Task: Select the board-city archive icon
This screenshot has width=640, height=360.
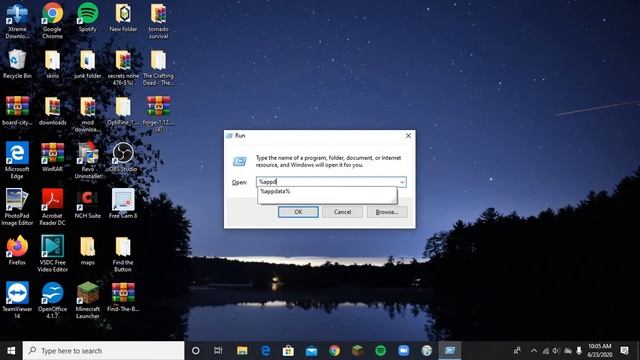Action: pyautogui.click(x=17, y=111)
